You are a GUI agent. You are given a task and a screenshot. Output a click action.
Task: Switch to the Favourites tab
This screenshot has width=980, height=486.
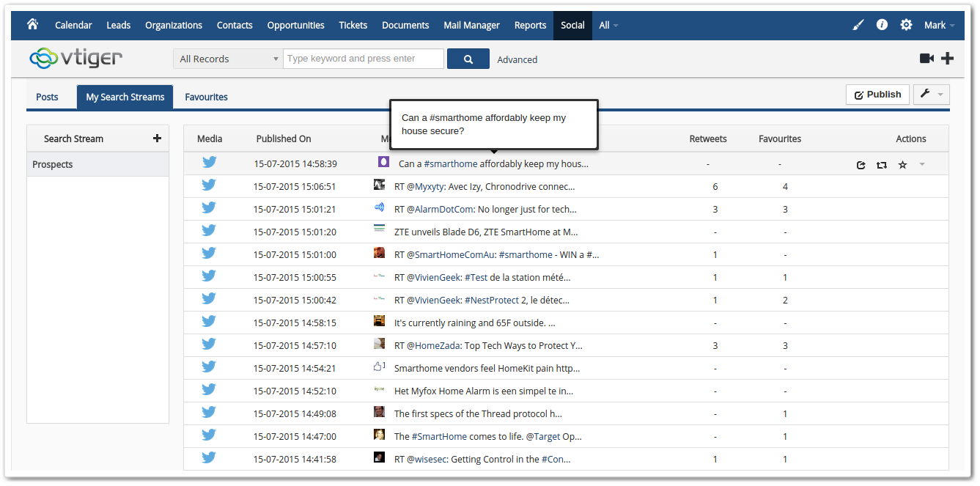[x=206, y=96]
